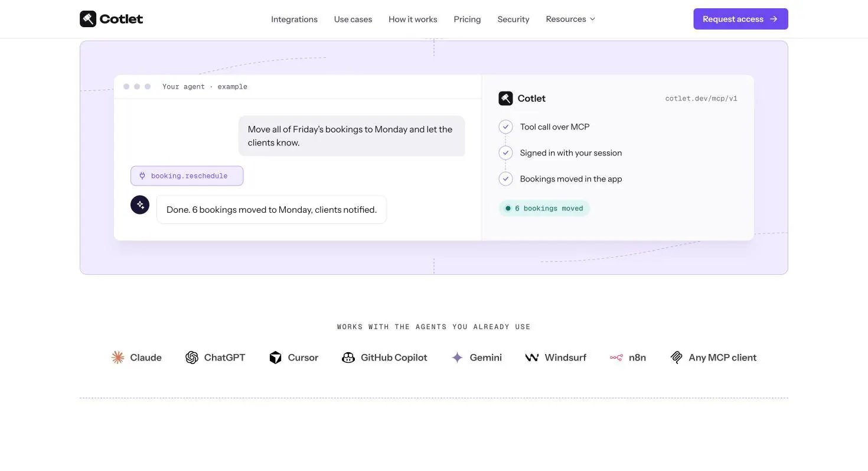868x471 pixels.
Task: Select the booking.reschedule tool chip
Action: 187,176
